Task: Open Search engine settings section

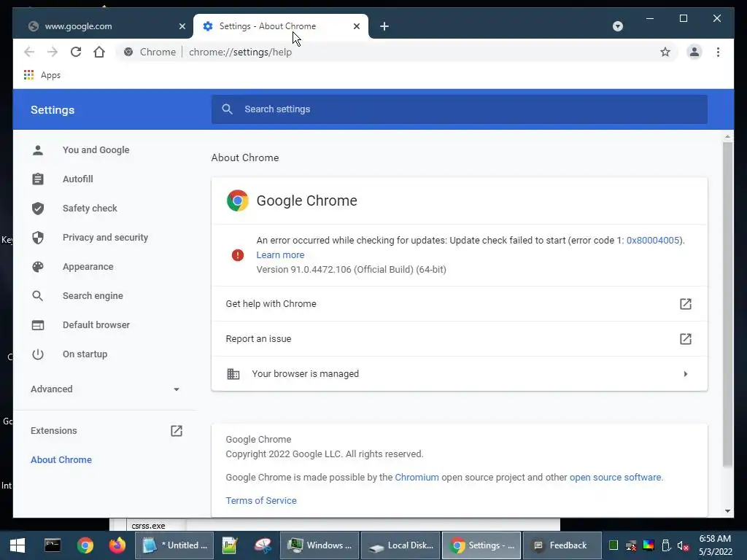Action: [x=93, y=296]
